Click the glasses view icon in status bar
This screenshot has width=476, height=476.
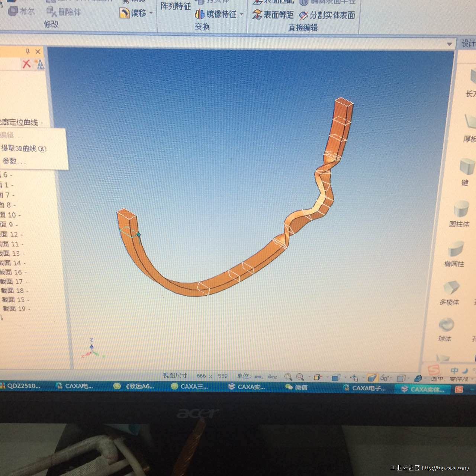point(385,378)
